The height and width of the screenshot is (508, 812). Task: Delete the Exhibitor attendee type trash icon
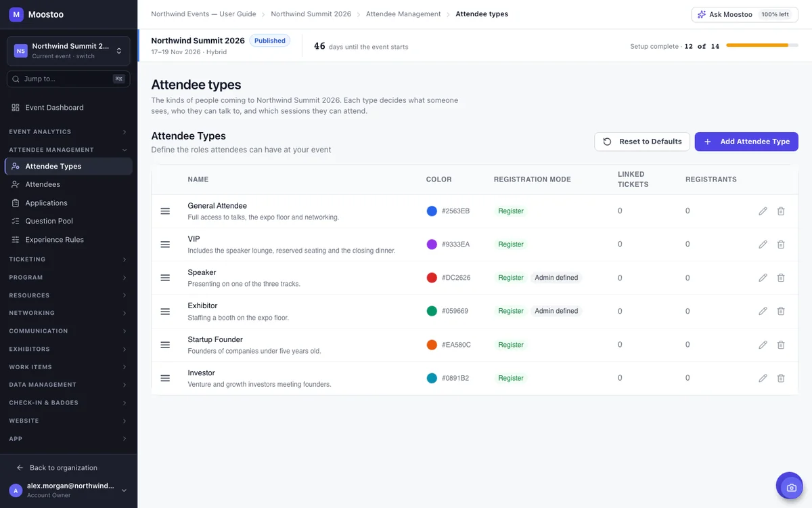coord(781,311)
